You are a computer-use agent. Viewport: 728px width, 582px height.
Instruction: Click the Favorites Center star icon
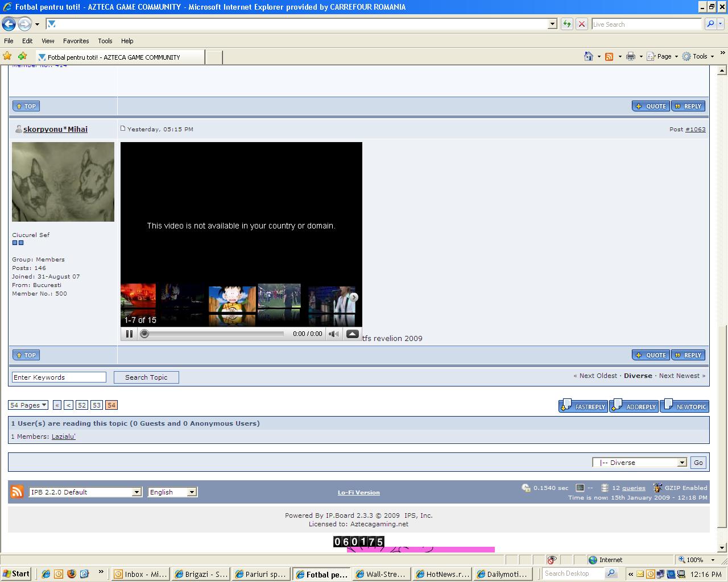click(x=7, y=56)
